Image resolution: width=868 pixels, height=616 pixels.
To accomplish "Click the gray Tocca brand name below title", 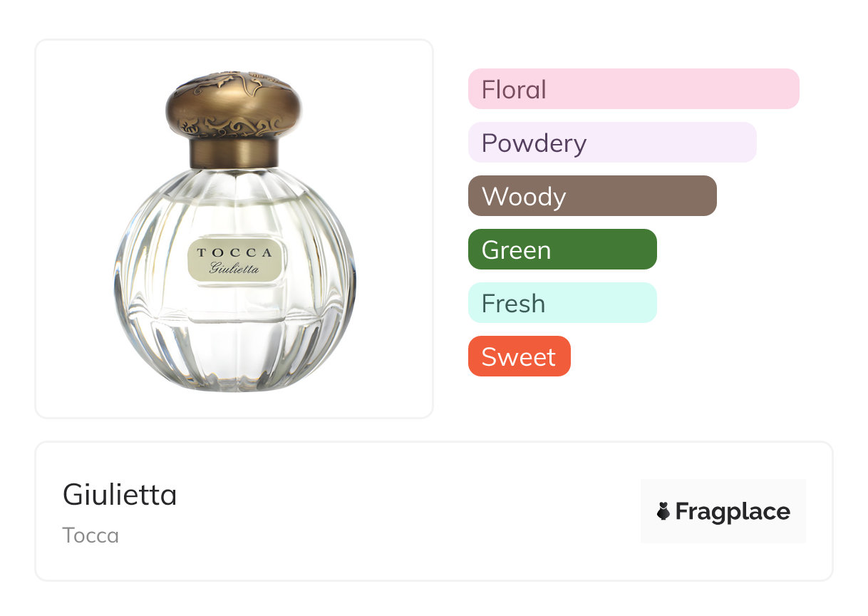I will (x=91, y=535).
